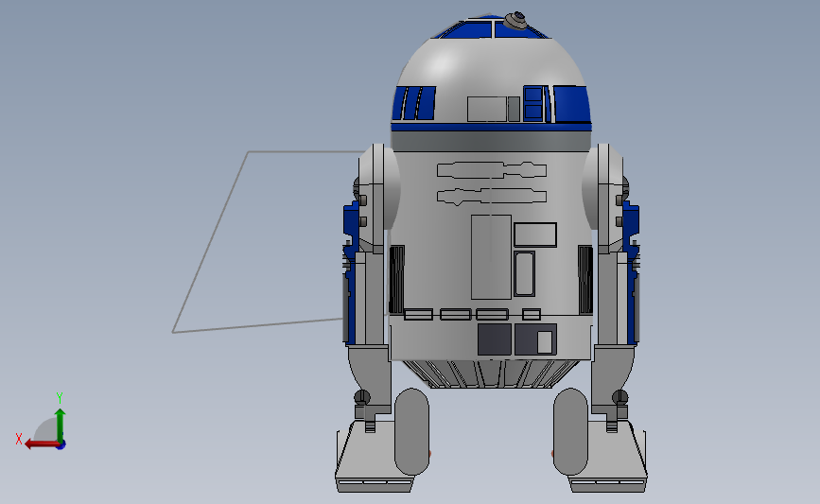Select the left vertical vent on body
Screen dimensions: 820x504
pyautogui.click(x=397, y=280)
